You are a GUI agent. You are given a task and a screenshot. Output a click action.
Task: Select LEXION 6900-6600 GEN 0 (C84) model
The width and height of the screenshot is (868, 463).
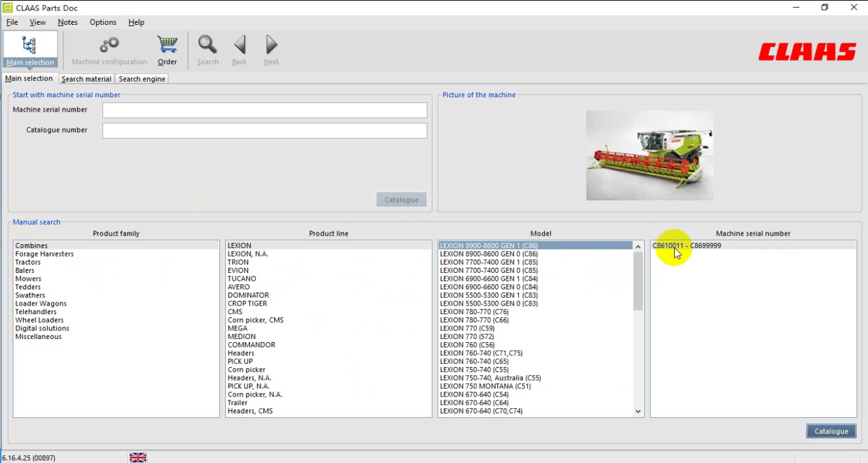[536, 287]
